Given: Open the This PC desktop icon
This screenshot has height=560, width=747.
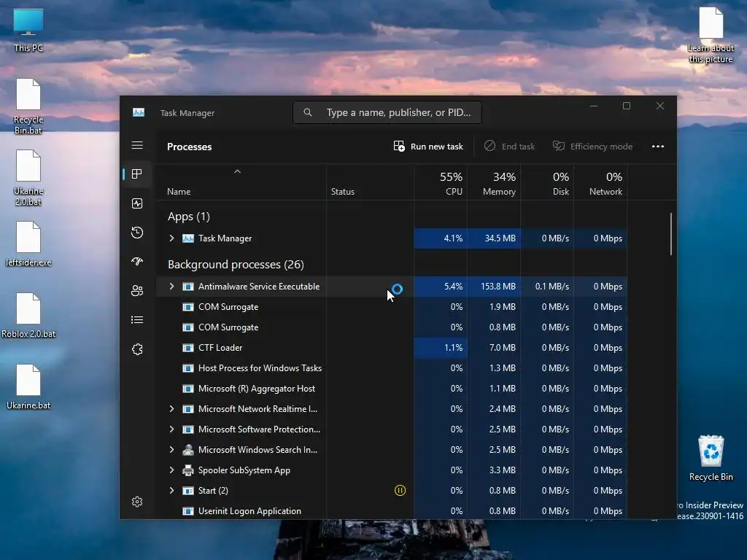Looking at the screenshot, I should pyautogui.click(x=28, y=29).
